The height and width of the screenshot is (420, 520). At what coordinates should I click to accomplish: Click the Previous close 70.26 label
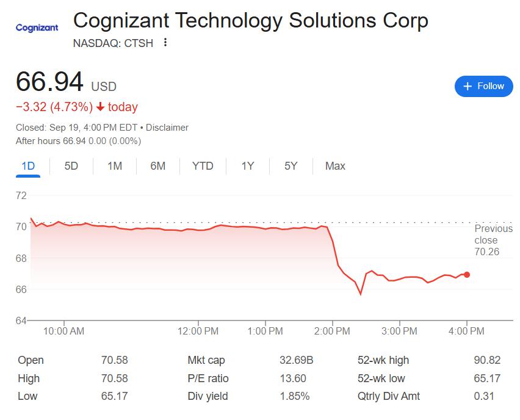tap(493, 240)
